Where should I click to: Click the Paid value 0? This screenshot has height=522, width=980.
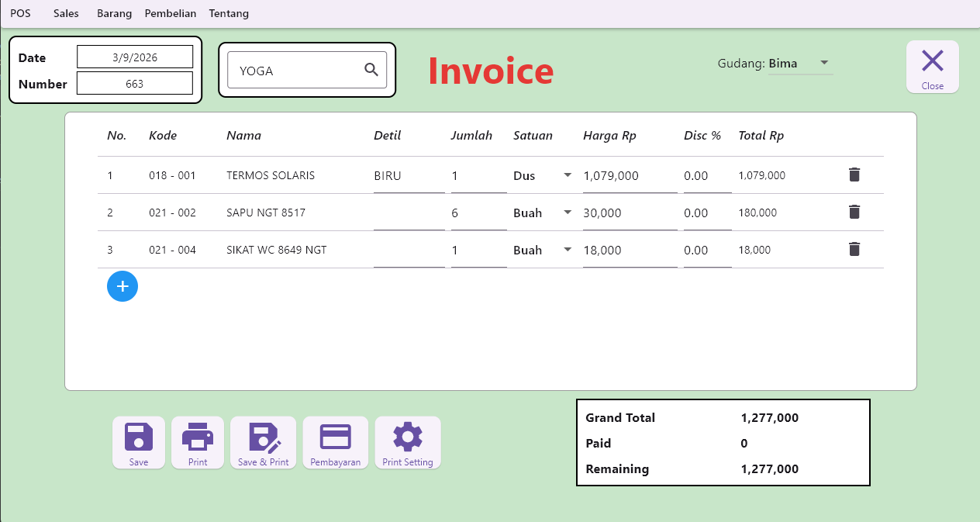click(x=744, y=443)
